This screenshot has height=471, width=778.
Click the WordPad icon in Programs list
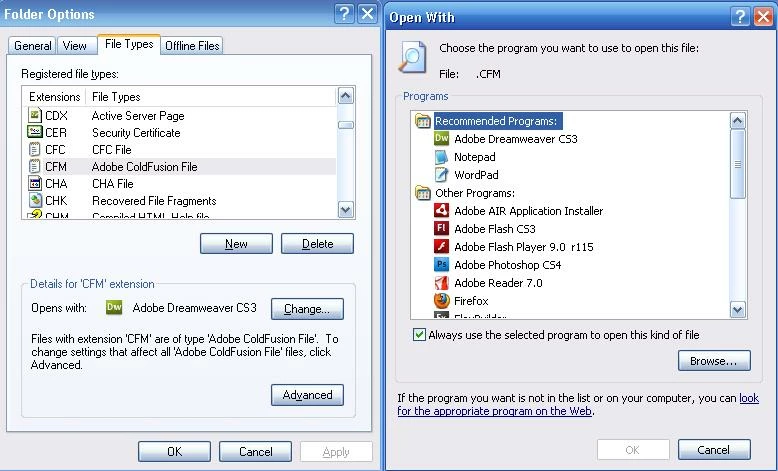(x=441, y=175)
